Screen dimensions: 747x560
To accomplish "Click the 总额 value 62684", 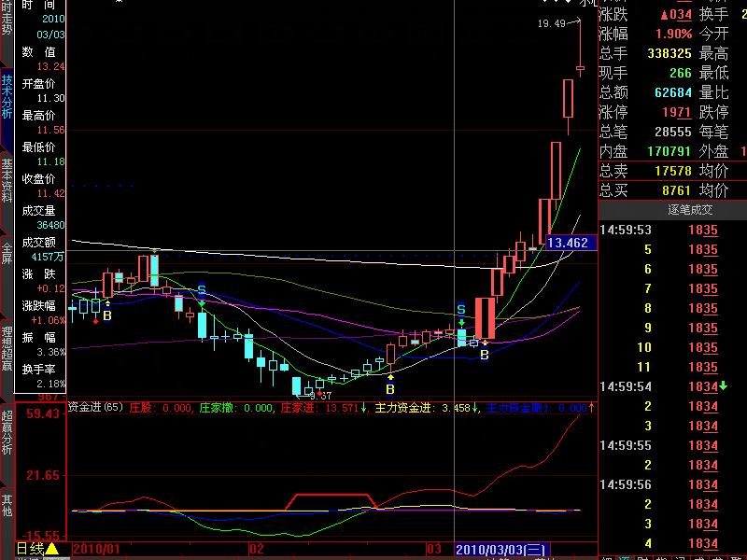I will coord(672,92).
